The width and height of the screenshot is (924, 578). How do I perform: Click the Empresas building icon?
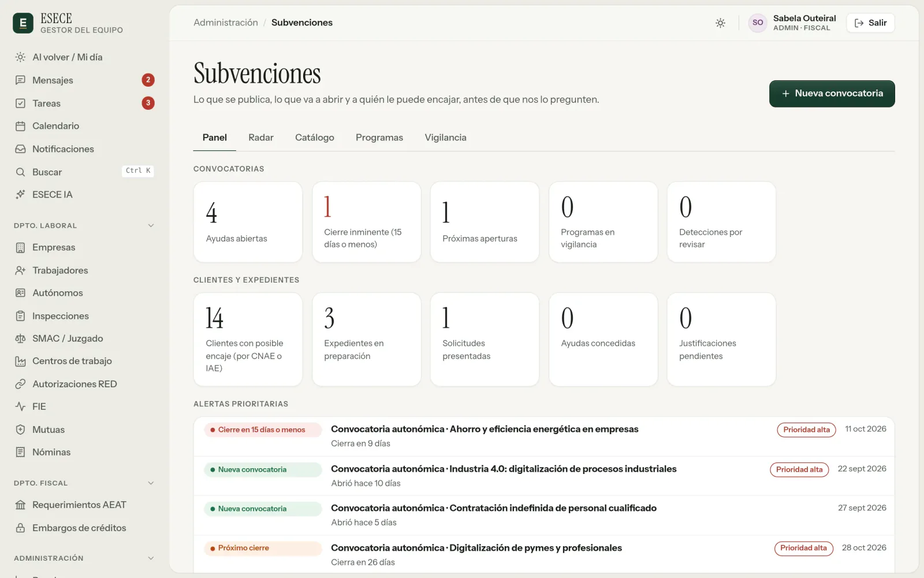(x=20, y=247)
